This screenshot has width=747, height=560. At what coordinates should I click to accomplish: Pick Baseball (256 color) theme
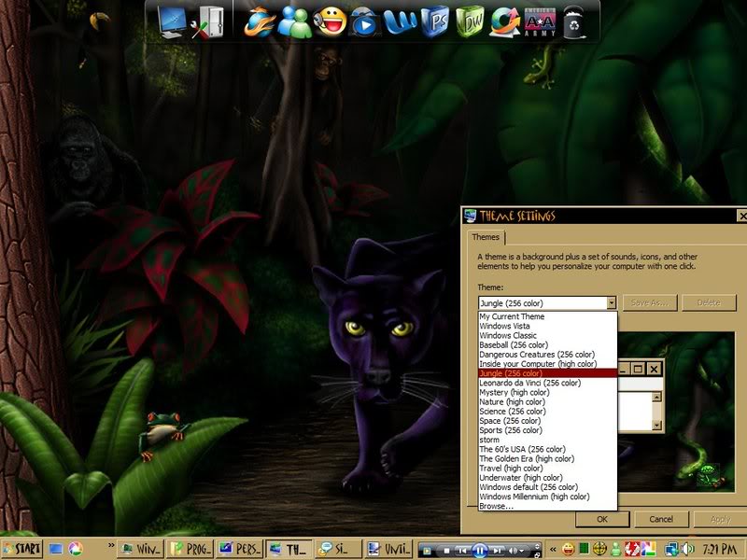(x=547, y=345)
